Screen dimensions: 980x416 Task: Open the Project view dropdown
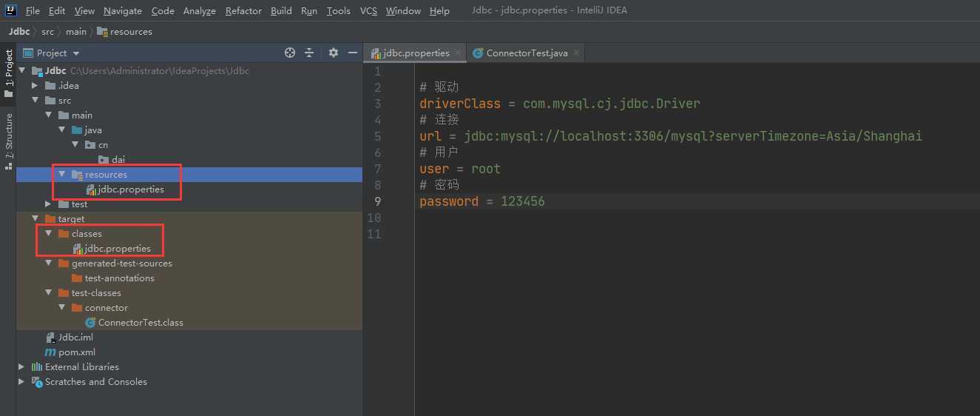point(51,53)
